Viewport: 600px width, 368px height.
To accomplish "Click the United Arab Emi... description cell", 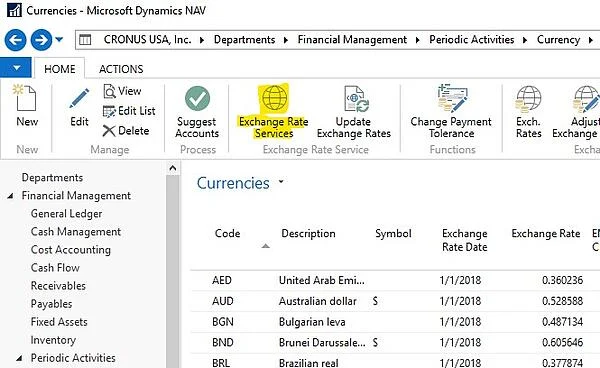I will 321,280.
